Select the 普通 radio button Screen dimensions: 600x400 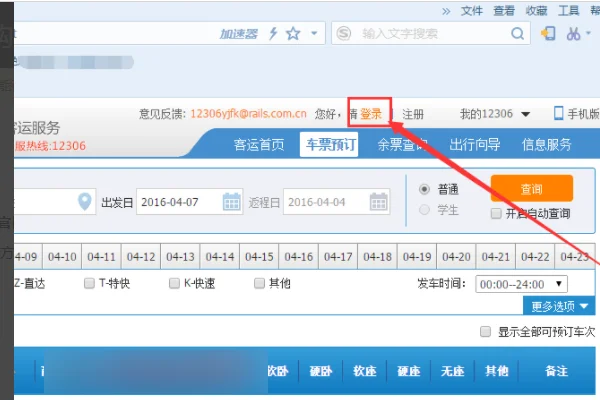pyautogui.click(x=424, y=189)
